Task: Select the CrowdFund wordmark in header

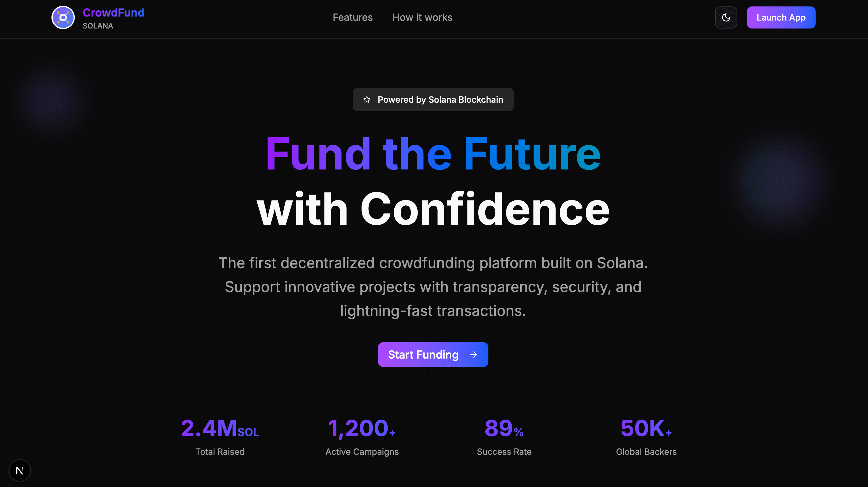Action: click(x=114, y=13)
